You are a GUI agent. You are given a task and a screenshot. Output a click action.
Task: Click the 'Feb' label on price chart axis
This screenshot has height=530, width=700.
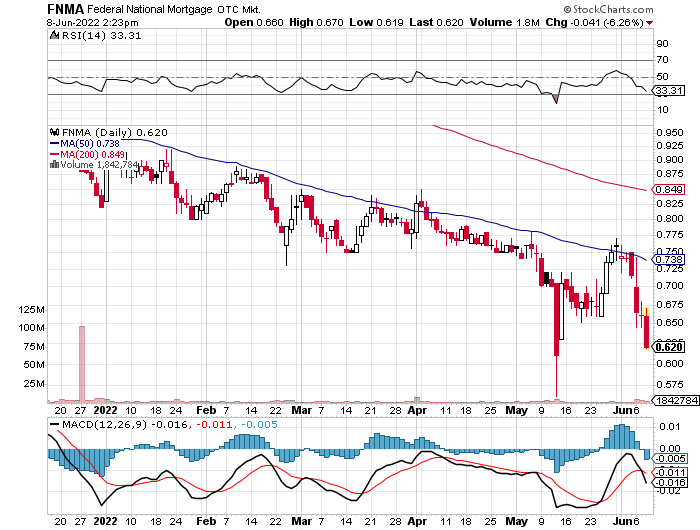pyautogui.click(x=206, y=410)
